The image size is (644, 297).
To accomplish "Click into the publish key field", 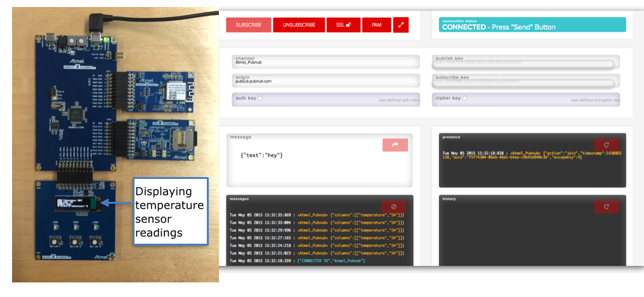I will (525, 63).
